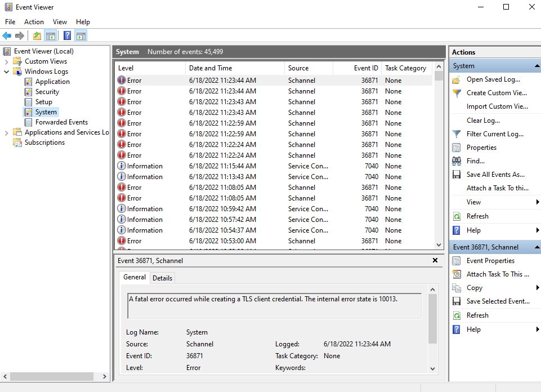Select the Security log in tree
This screenshot has width=541, height=392.
tap(47, 92)
